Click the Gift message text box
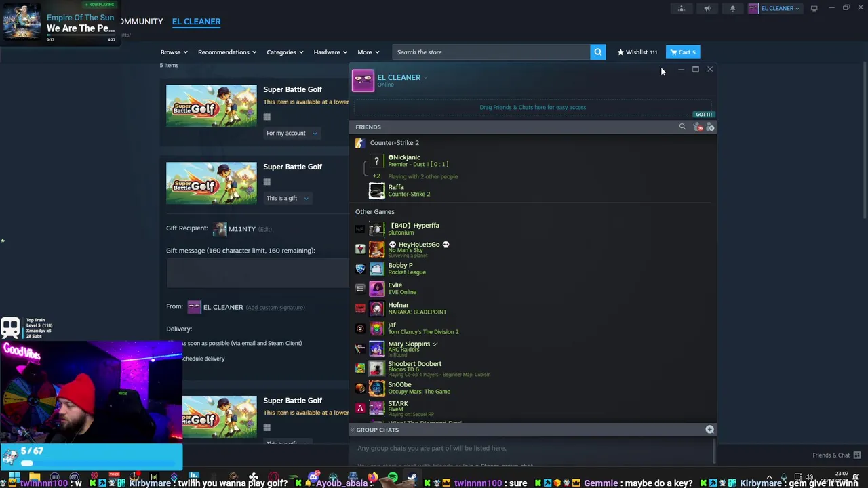This screenshot has width=868, height=488. point(257,272)
